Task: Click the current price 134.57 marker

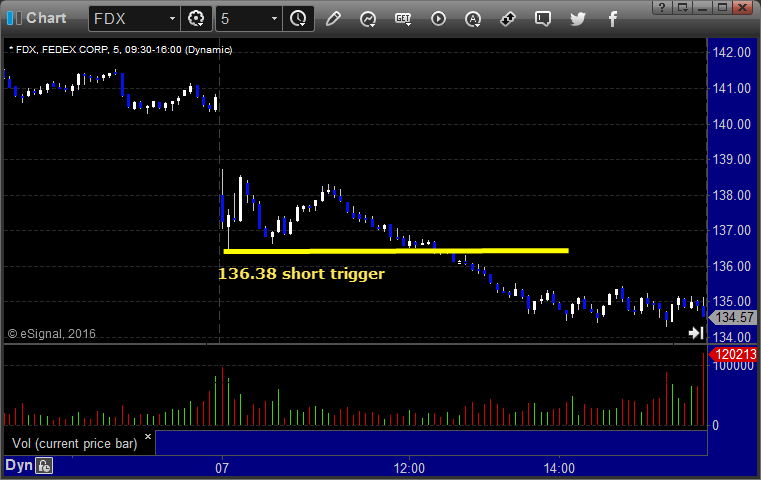Action: pos(733,317)
